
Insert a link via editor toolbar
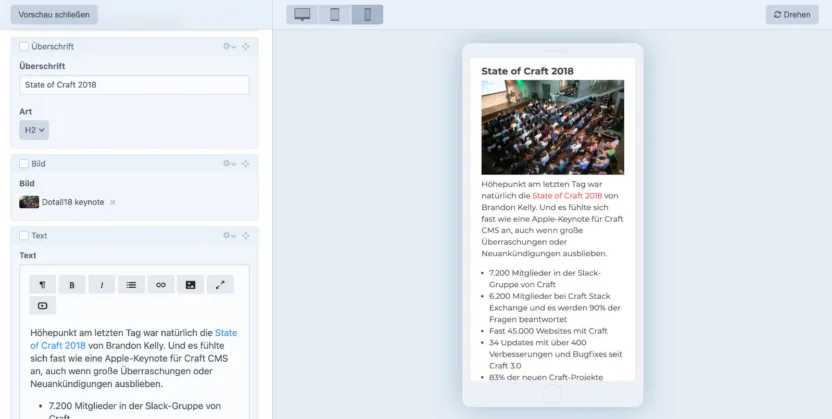161,285
